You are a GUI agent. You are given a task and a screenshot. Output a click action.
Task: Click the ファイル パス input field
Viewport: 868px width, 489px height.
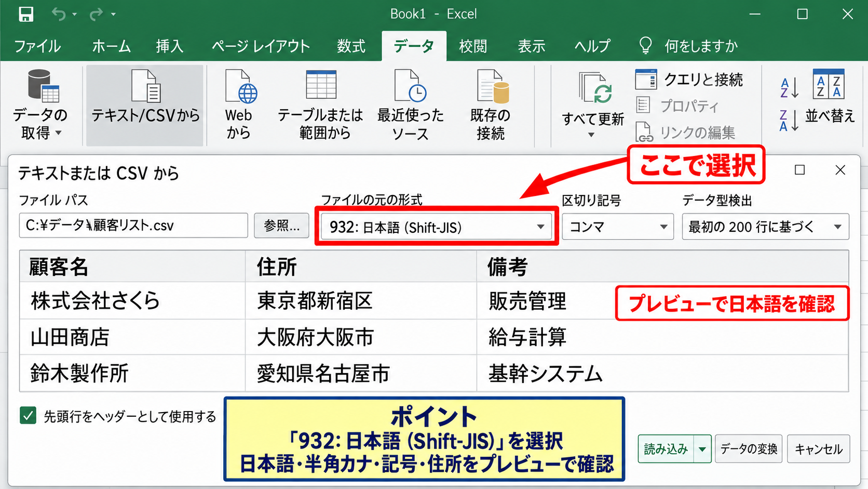[133, 226]
